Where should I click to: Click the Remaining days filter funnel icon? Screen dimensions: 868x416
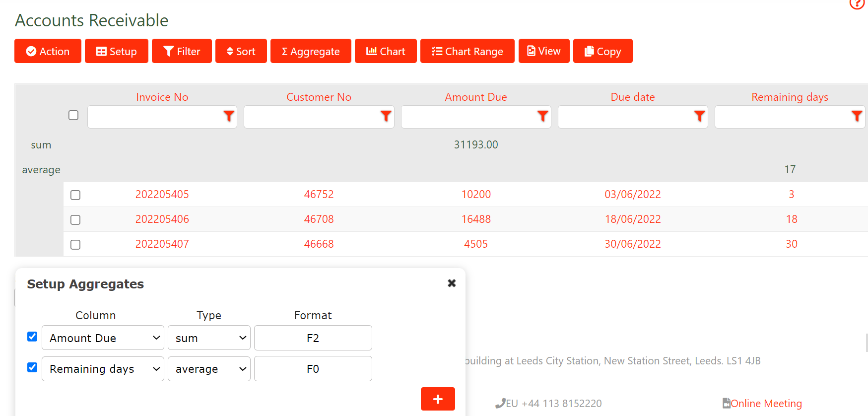point(857,116)
